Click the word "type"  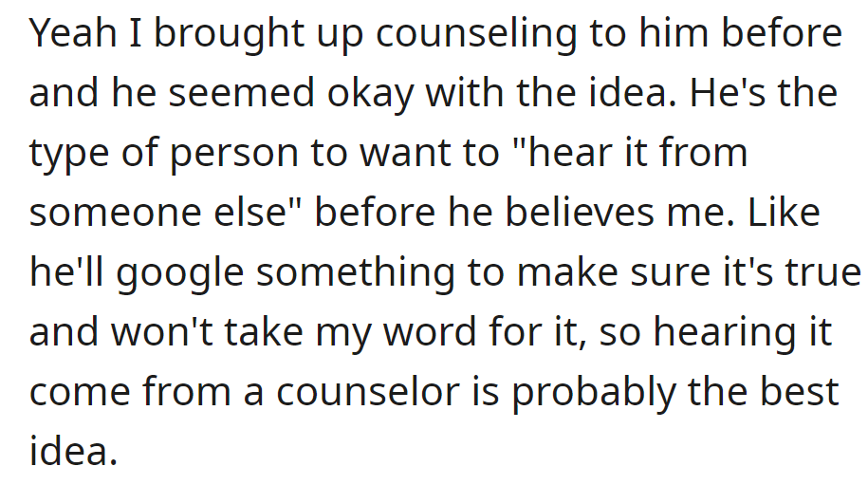point(68,156)
